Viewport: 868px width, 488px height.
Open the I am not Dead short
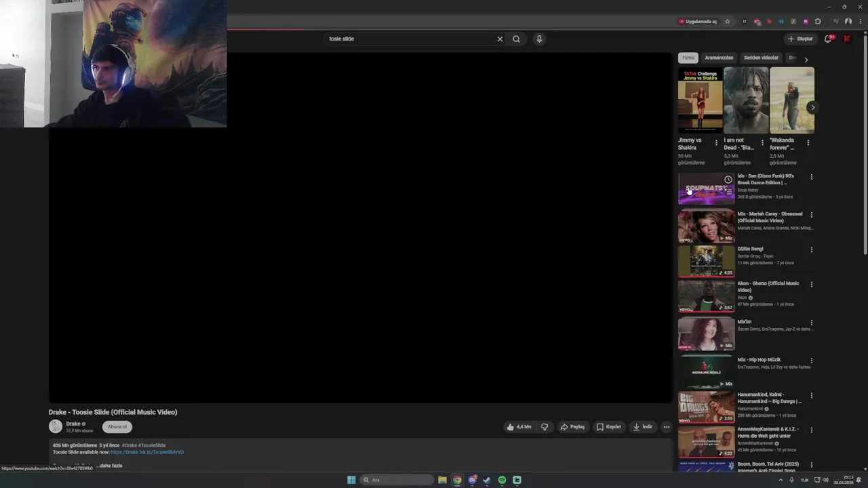tap(746, 100)
